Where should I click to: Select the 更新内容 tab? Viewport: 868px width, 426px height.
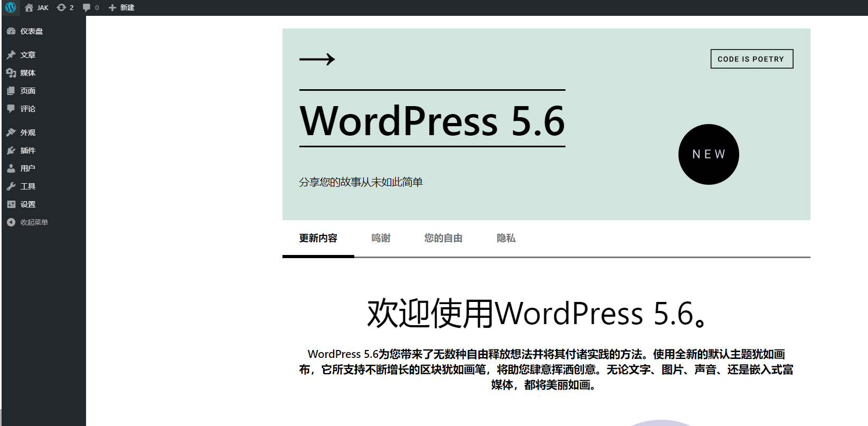(318, 238)
